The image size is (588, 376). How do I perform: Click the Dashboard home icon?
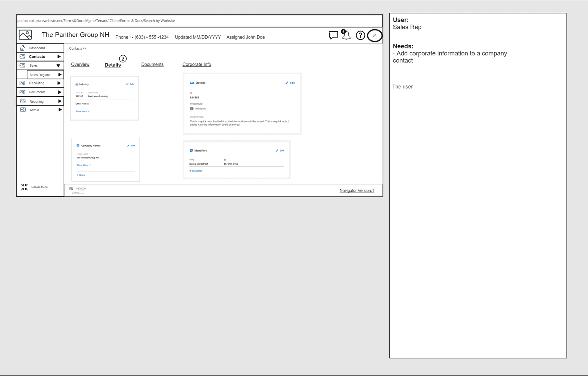pos(22,48)
